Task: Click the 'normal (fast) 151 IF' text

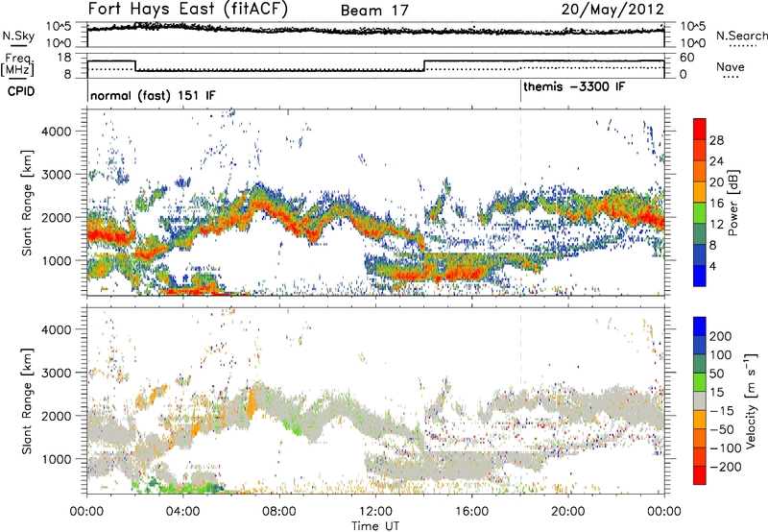Action: [153, 95]
